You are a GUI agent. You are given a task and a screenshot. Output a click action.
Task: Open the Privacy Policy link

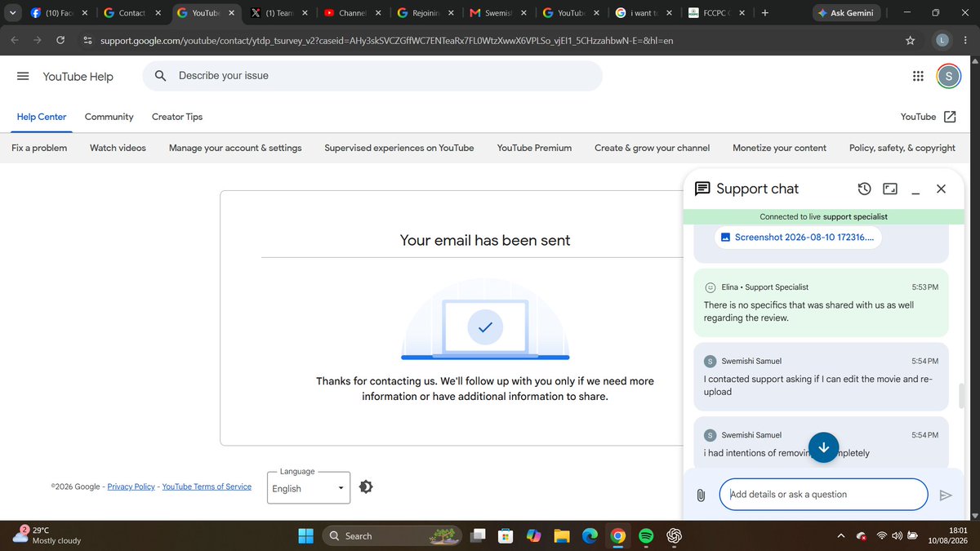coord(131,487)
